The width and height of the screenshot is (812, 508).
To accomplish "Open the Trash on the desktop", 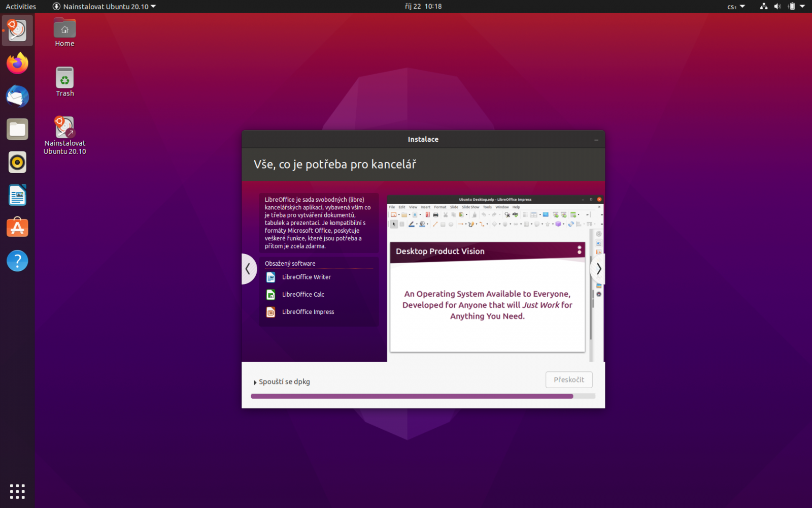I will (x=64, y=81).
